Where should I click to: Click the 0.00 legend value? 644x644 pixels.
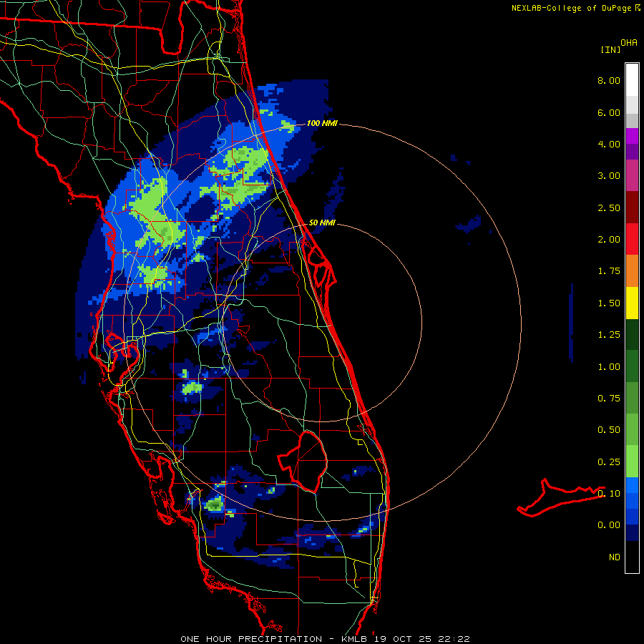coord(609,525)
